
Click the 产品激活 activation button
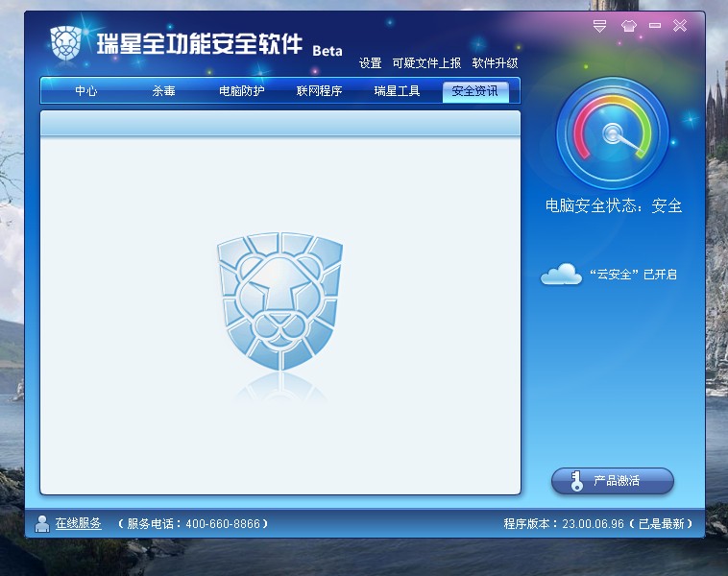[x=613, y=481]
